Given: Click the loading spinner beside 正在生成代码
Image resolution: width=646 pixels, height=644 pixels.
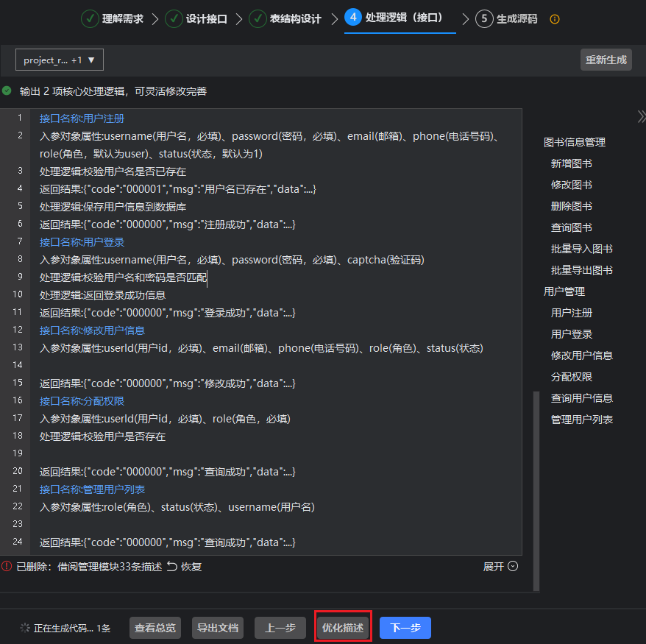Looking at the screenshot, I should coord(25,629).
